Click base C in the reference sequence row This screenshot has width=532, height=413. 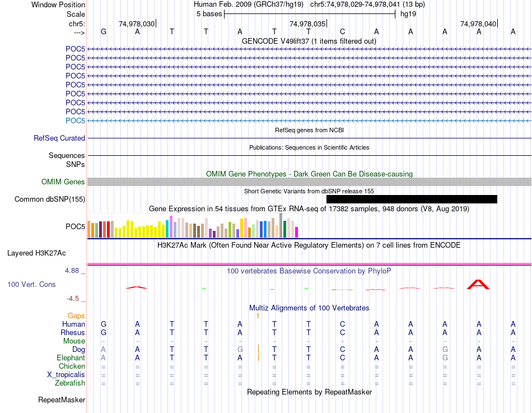tap(342, 31)
